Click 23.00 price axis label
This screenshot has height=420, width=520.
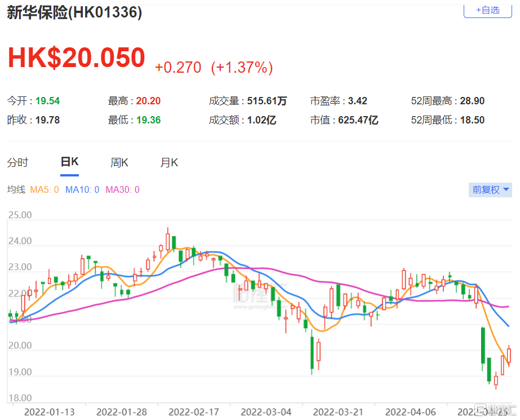[x=20, y=267]
